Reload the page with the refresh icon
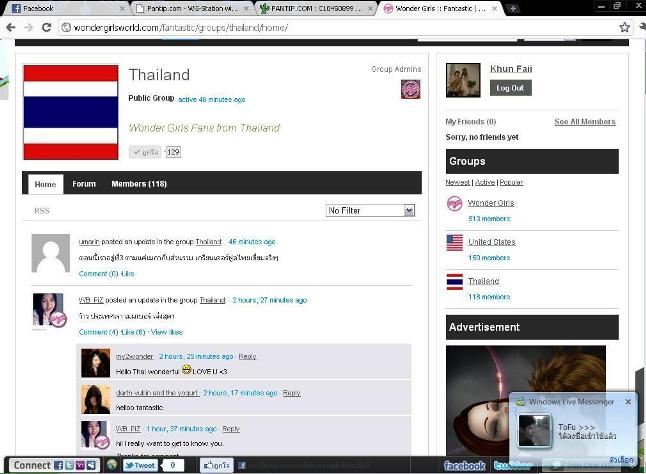This screenshot has height=474, width=646. point(47,28)
